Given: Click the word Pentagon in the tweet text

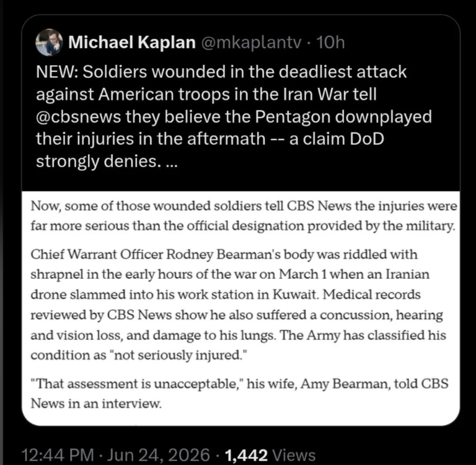Looking at the screenshot, I should pyautogui.click(x=293, y=117).
